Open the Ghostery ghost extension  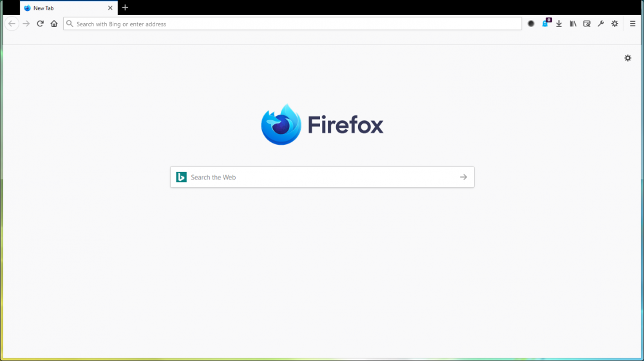(545, 23)
